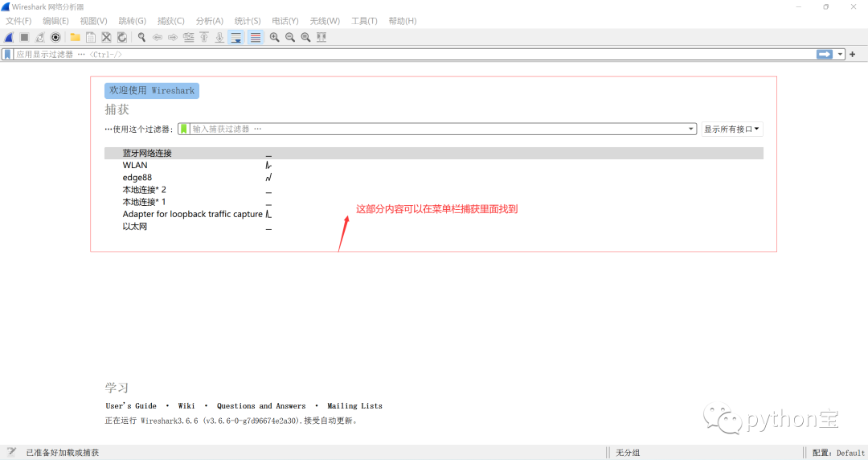Open capture options
The height and width of the screenshot is (460, 868).
point(55,37)
